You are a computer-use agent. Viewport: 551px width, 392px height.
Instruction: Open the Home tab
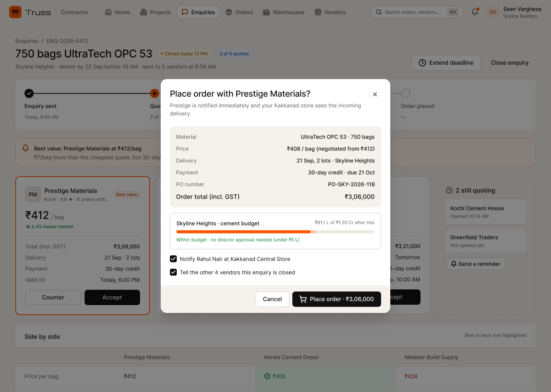pos(117,12)
